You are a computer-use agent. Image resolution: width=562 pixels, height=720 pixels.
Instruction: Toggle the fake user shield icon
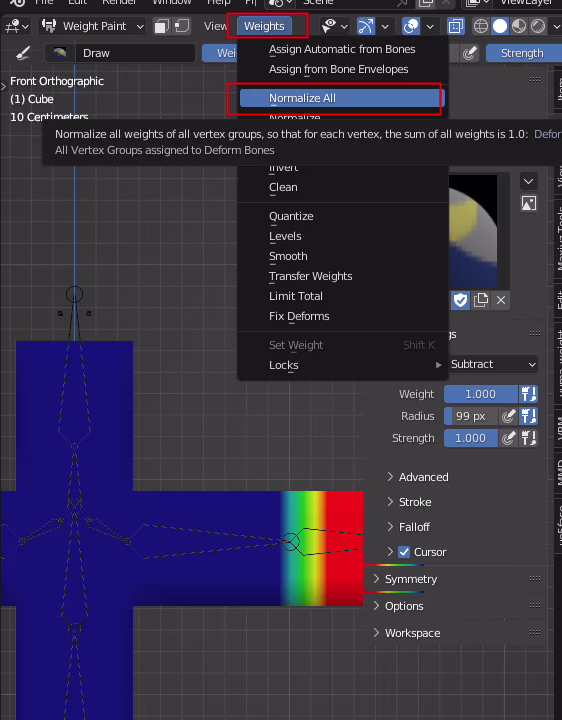tap(460, 300)
